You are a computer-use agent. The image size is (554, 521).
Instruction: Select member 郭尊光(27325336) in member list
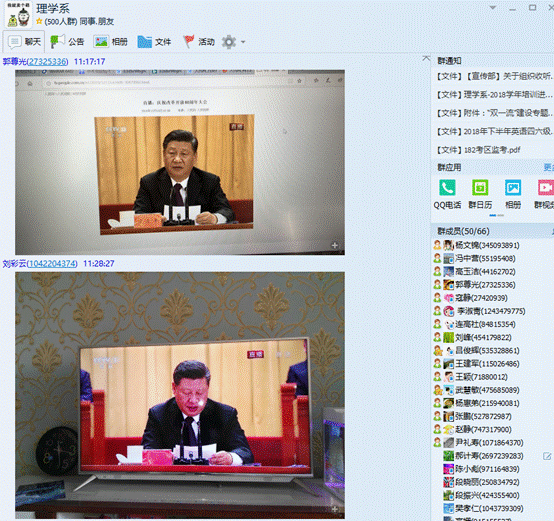tap(485, 285)
